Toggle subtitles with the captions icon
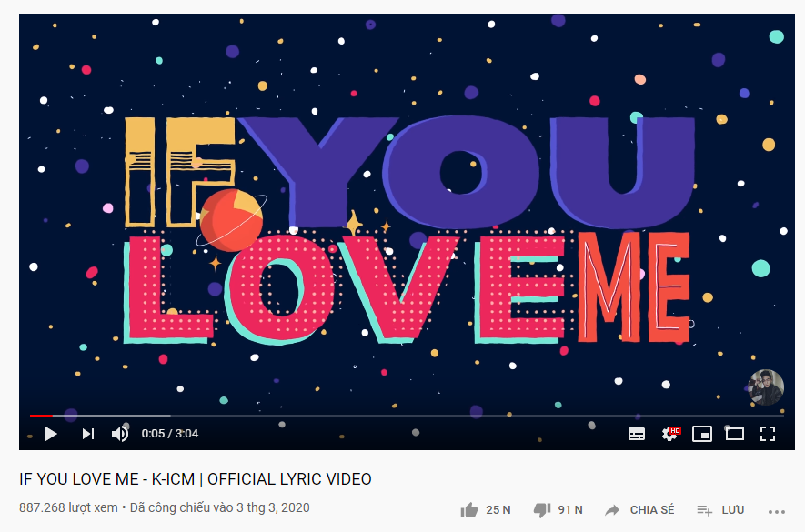This screenshot has width=805, height=532. pyautogui.click(x=637, y=434)
